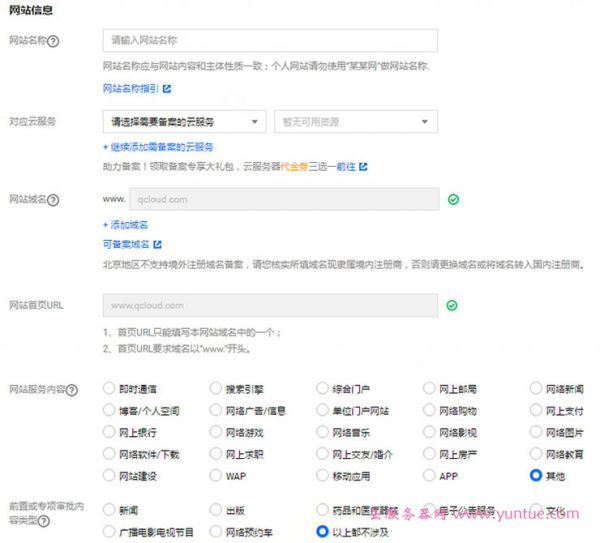This screenshot has height=543, width=600.
Task: Select the 网上支付 radio option
Action: pos(536,410)
